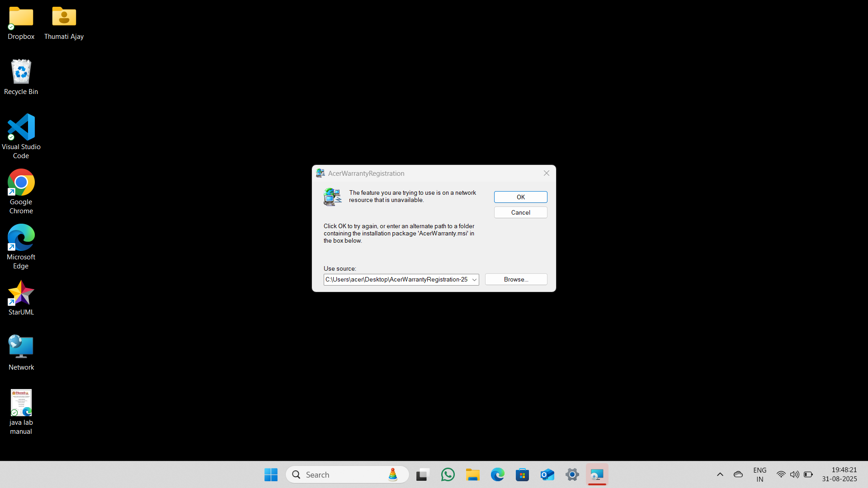Open Task View from the taskbar
The height and width of the screenshot is (488, 868).
[x=422, y=474]
